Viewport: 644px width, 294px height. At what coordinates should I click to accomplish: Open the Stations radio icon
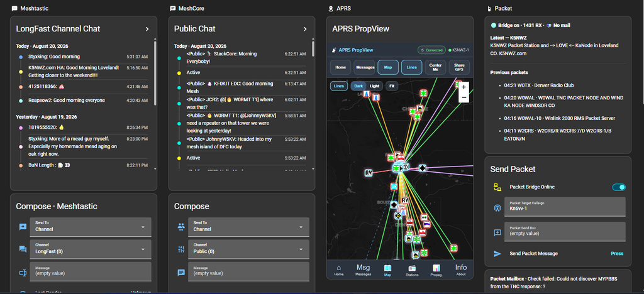(x=412, y=269)
